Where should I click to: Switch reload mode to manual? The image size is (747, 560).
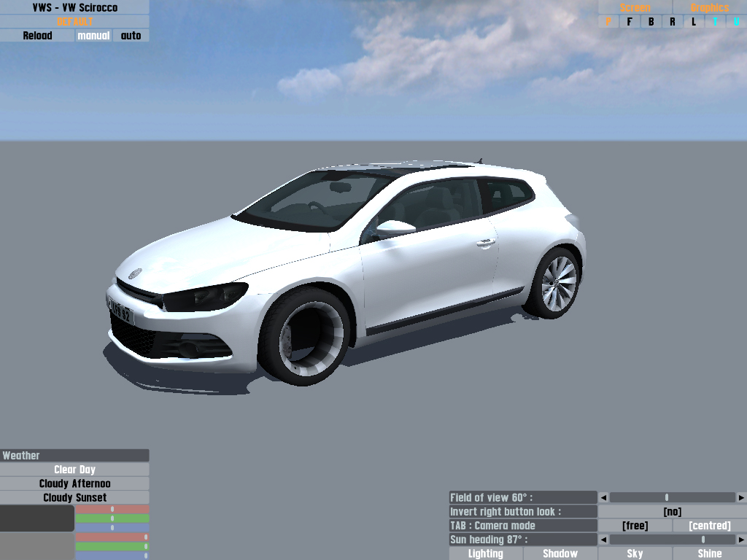[93, 36]
